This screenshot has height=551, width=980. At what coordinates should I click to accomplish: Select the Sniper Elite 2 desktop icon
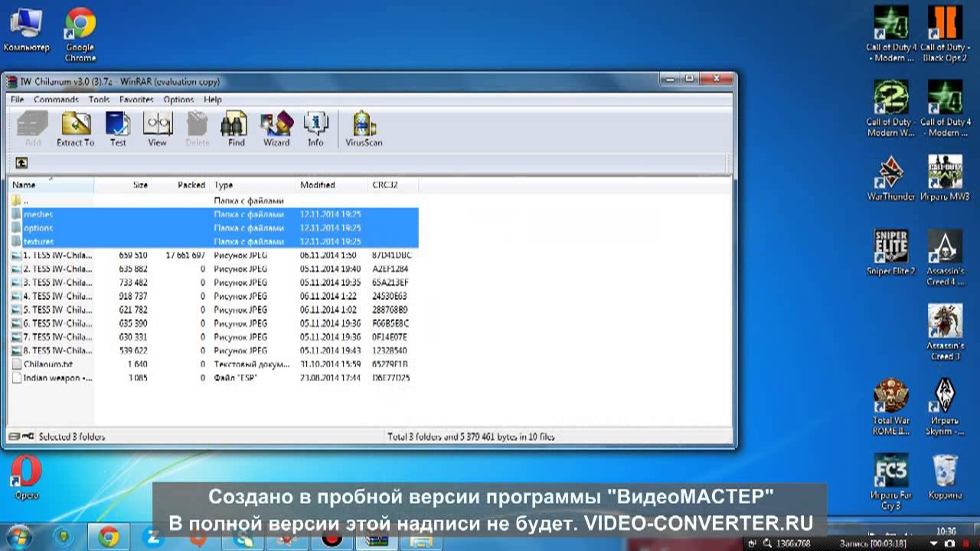[890, 253]
